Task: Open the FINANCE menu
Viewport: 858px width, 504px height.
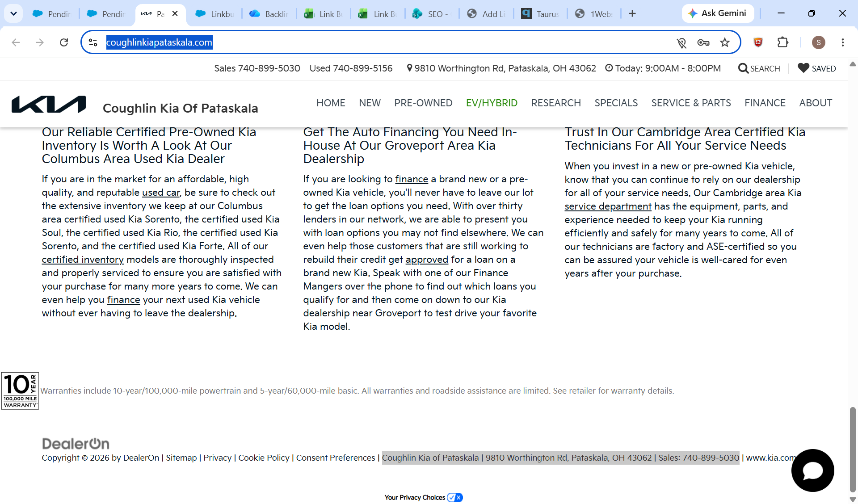Action: [x=765, y=103]
